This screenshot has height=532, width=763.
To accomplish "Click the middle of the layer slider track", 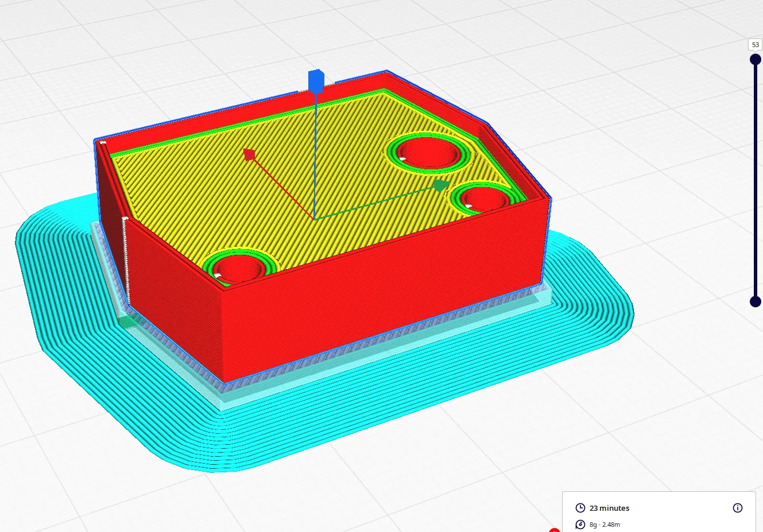I will (x=756, y=181).
